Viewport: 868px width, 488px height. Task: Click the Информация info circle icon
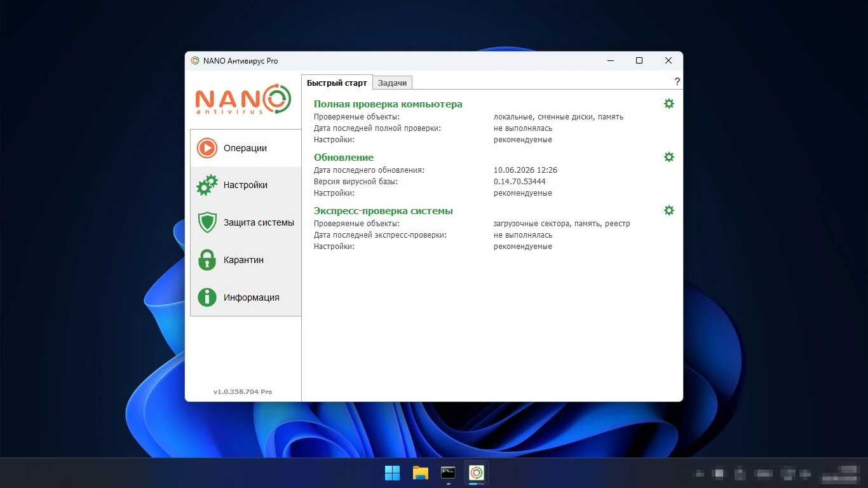pos(207,297)
